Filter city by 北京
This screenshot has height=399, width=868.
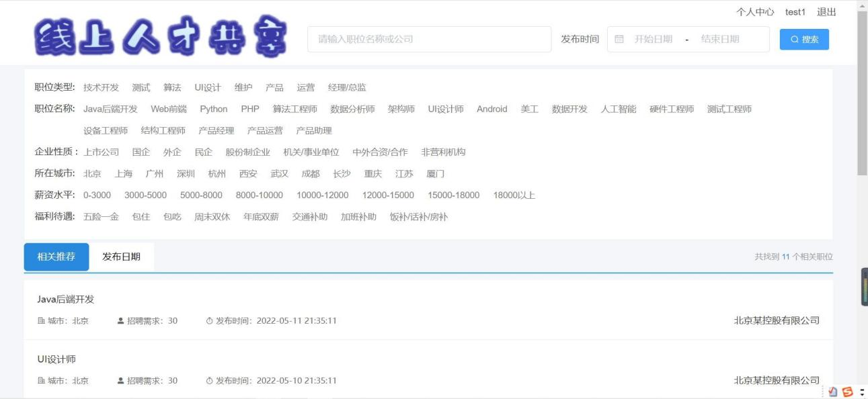92,174
